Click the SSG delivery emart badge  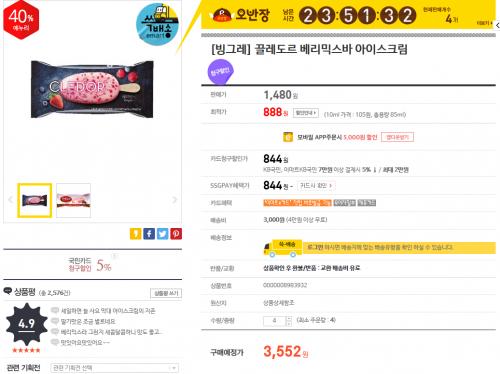[x=157, y=25]
